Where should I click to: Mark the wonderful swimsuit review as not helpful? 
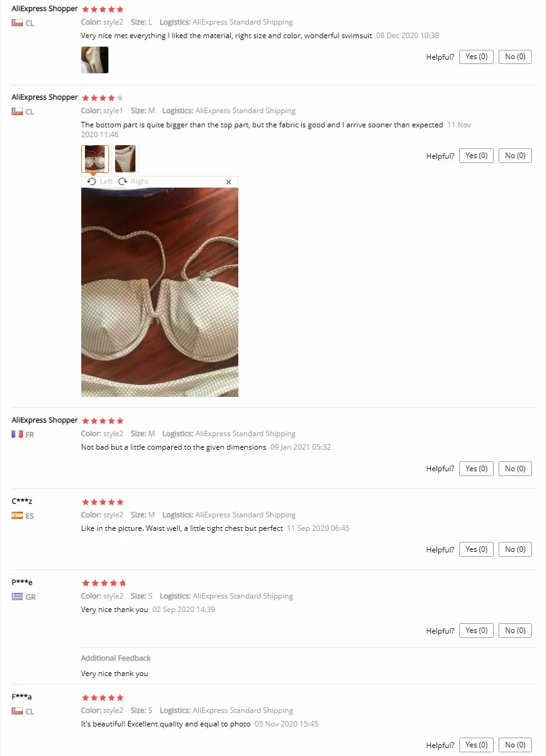(515, 57)
